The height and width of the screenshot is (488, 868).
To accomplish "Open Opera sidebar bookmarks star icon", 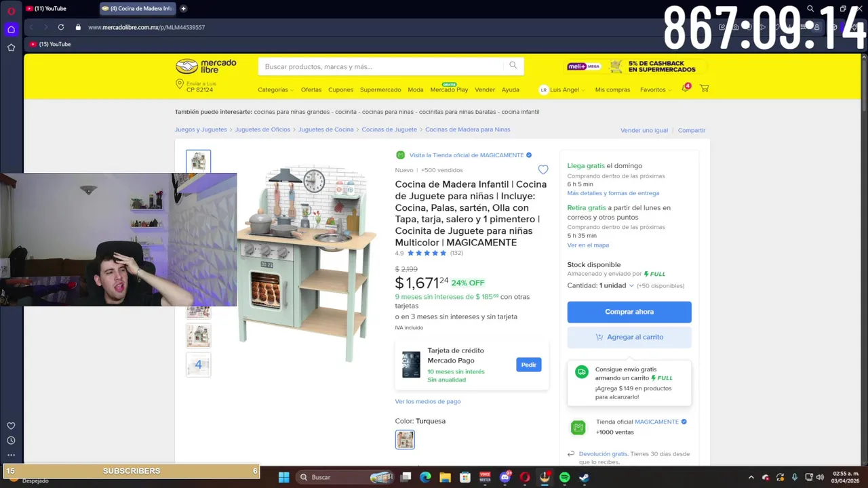I will click(x=11, y=47).
